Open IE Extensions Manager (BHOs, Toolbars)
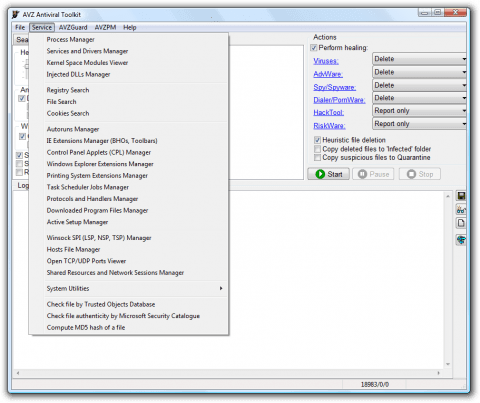The height and width of the screenshot is (403, 480). [x=129, y=141]
